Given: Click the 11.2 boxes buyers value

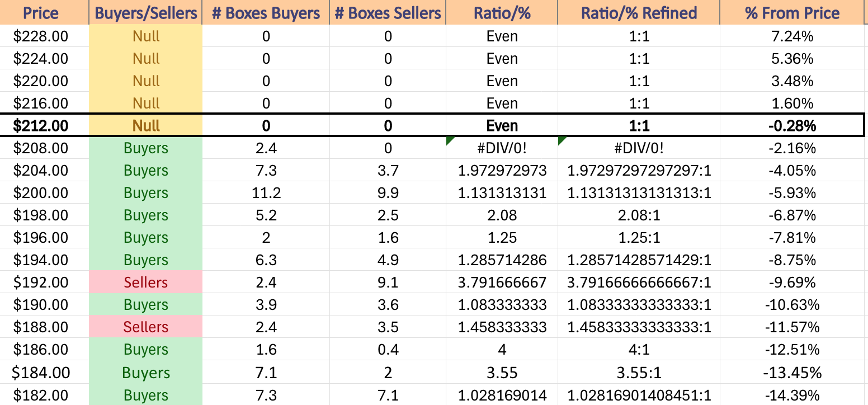Looking at the screenshot, I should click(266, 193).
